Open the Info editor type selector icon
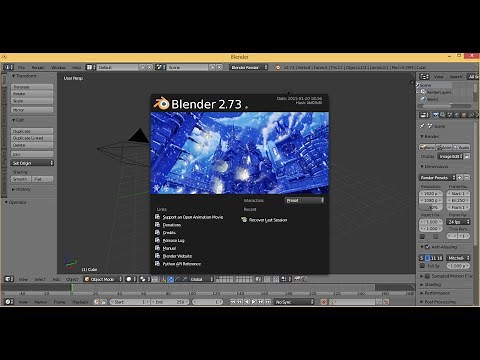 click(8, 67)
